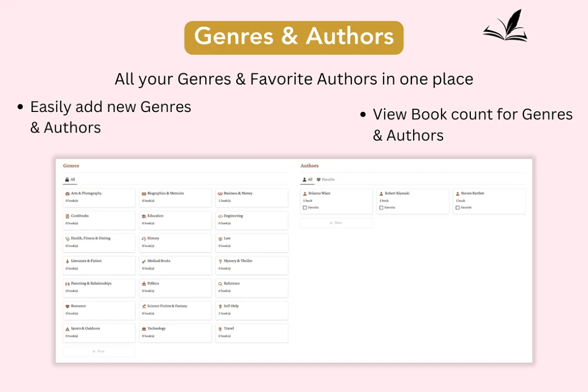The image size is (588, 392).
Task: Click the book and quill logo
Action: point(505,25)
